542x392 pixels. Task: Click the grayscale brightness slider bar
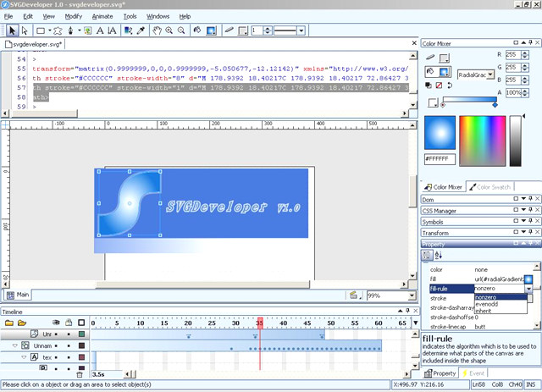coord(515,141)
